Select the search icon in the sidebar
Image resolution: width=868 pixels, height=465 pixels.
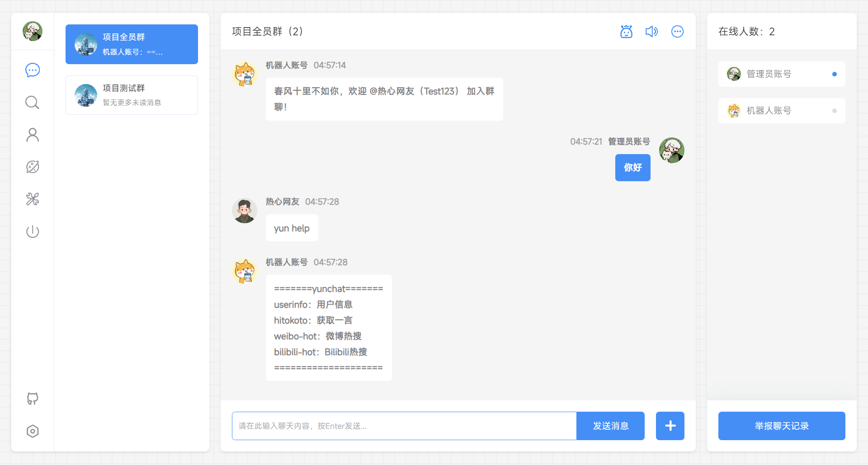point(32,103)
